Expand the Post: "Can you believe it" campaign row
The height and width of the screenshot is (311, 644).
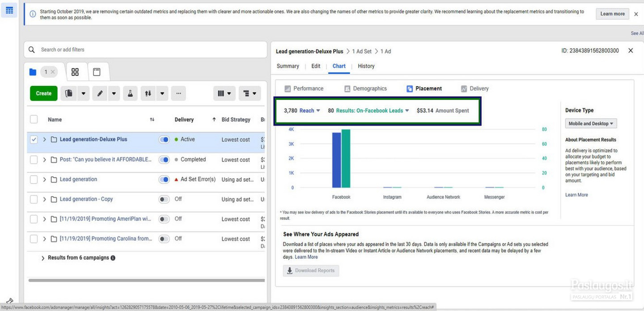point(44,160)
